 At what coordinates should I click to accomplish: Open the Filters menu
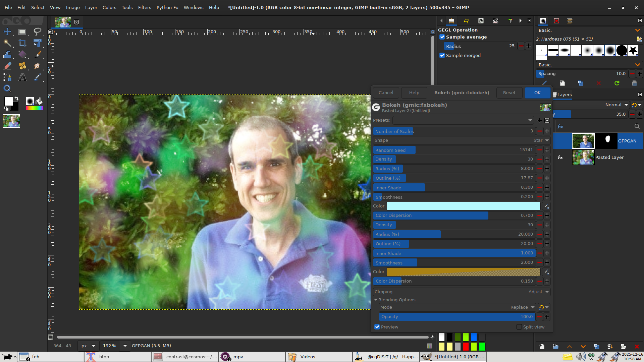144,7
